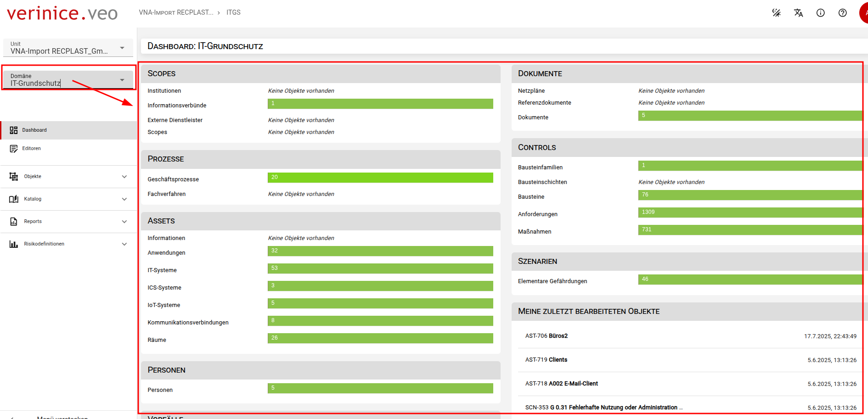This screenshot has height=419, width=868.
Task: Click the Editoren icon in sidebar
Action: pyautogui.click(x=14, y=149)
